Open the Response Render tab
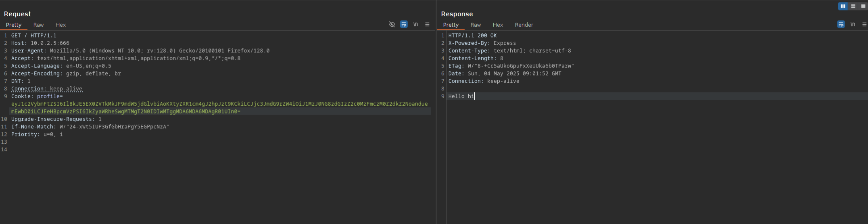Viewport: 868px width, 224px height. (x=524, y=25)
